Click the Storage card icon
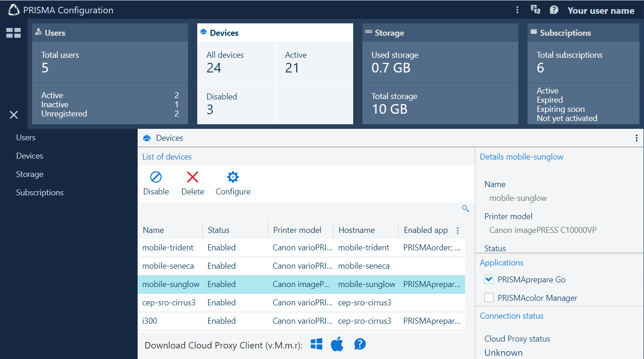The height and width of the screenshot is (359, 644). point(368,32)
